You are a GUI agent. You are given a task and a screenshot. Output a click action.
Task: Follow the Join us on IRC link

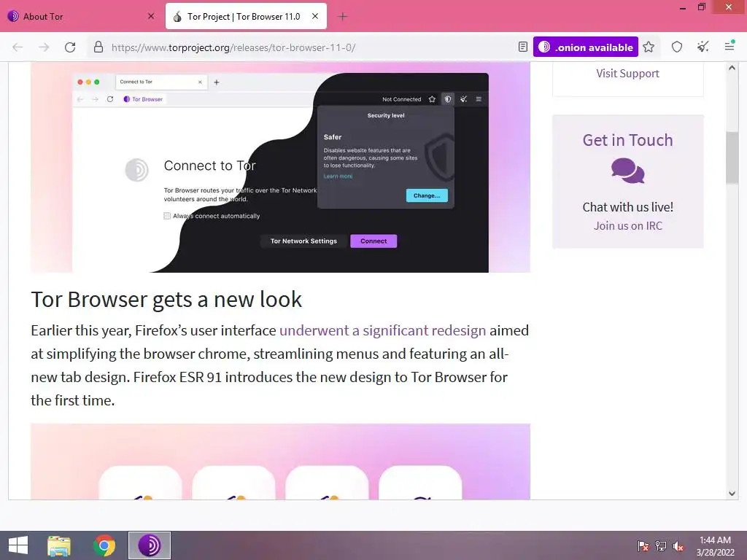(628, 226)
